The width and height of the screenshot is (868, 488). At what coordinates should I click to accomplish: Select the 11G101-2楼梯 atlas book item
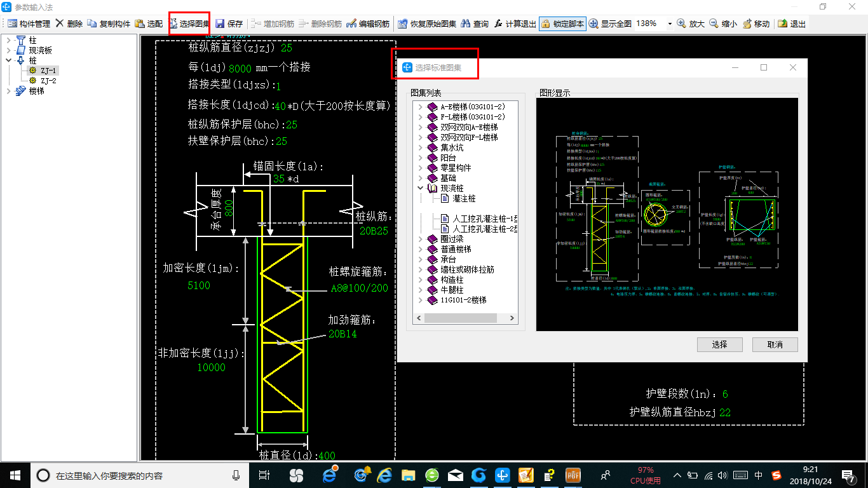pos(464,300)
